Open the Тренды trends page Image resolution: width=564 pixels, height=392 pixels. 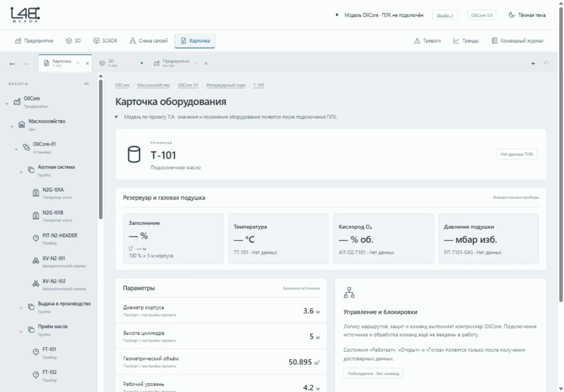[x=466, y=41]
